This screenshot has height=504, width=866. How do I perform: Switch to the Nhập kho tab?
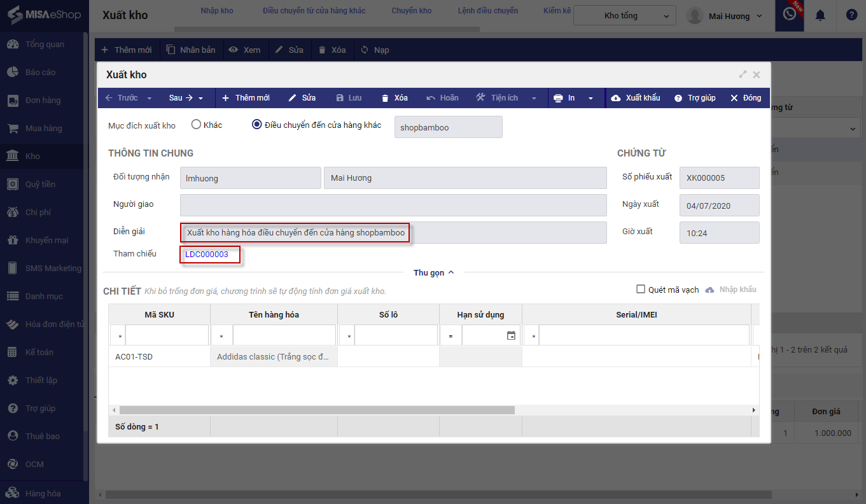pyautogui.click(x=217, y=11)
